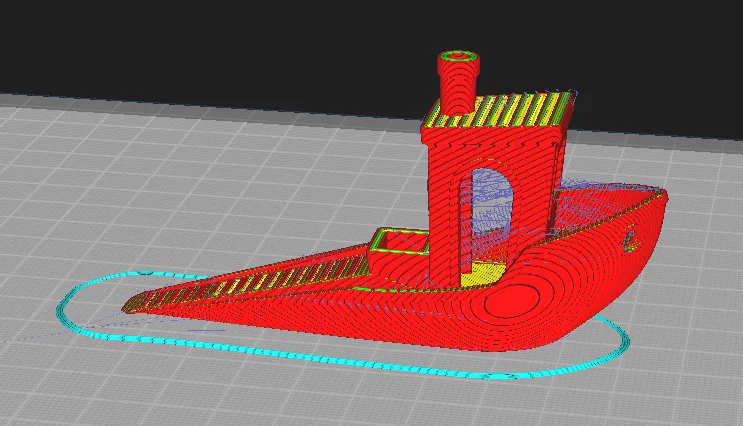Click the boat's chimney funnel

coord(458,82)
